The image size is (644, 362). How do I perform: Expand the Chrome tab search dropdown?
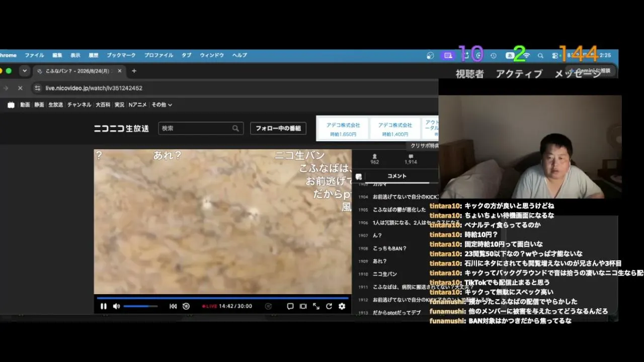(24, 71)
